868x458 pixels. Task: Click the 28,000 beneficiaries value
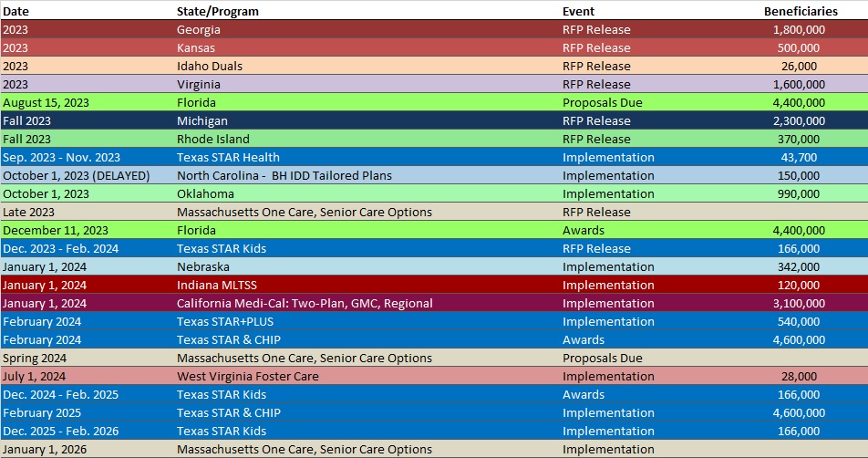[799, 377]
